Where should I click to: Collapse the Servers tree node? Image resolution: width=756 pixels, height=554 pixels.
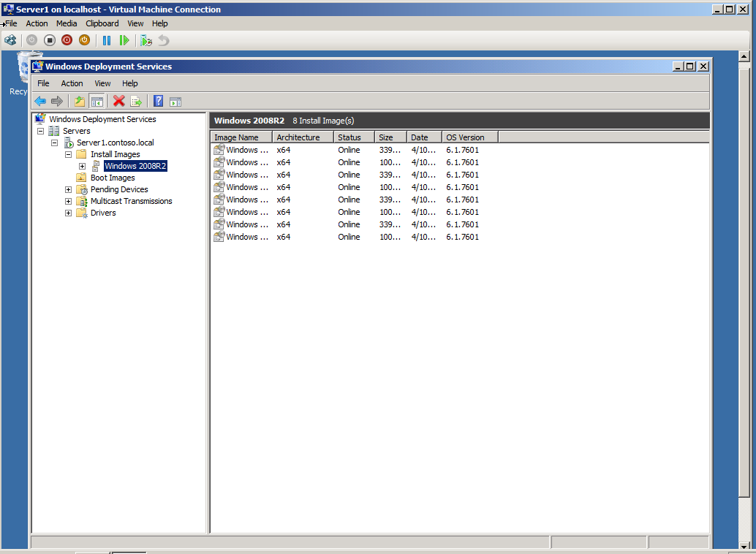[40, 131]
